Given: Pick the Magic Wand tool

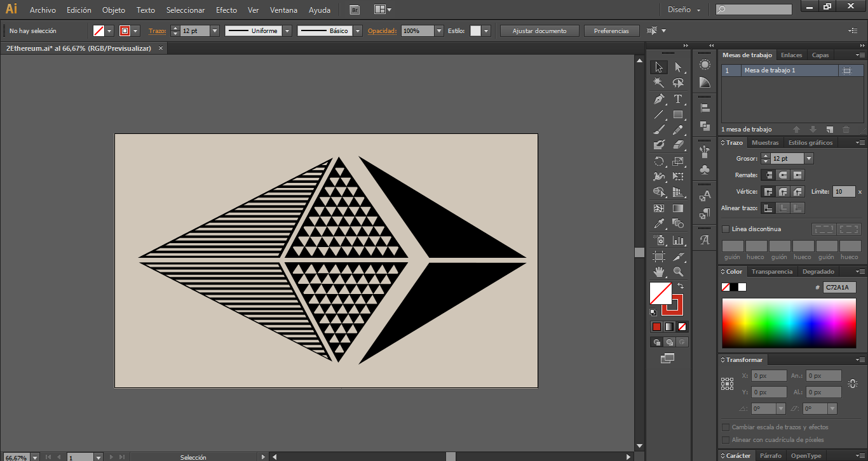Looking at the screenshot, I should 659,83.
